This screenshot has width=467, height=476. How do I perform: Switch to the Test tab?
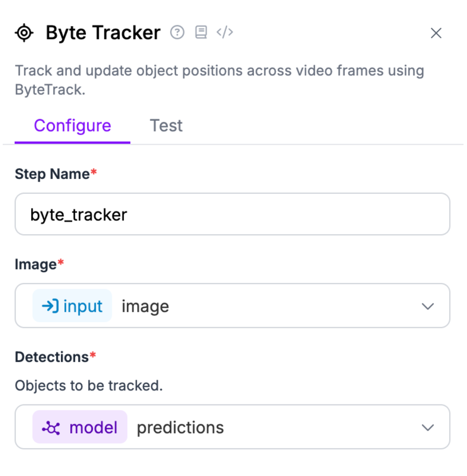coord(166,126)
